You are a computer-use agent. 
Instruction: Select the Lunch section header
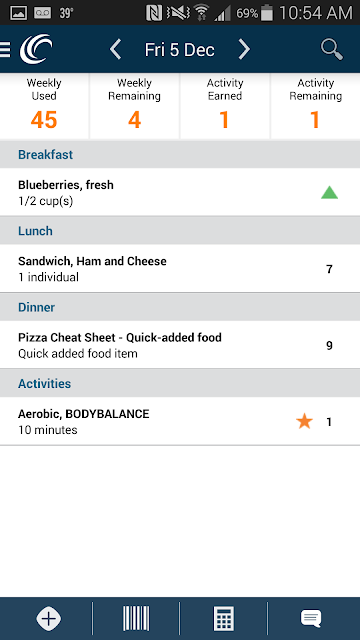180,231
